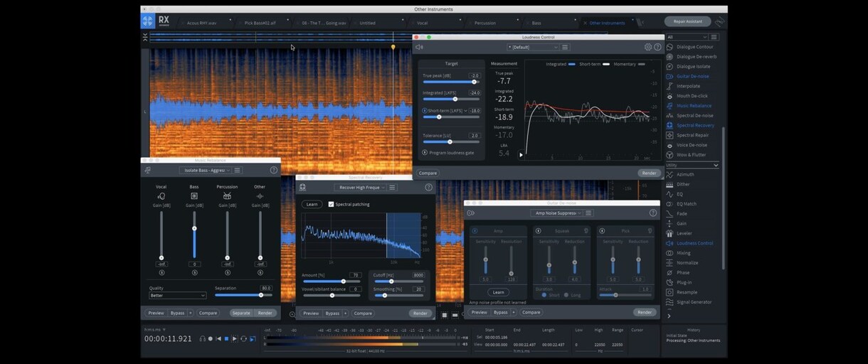Toggle the Pick section power button

click(601, 231)
